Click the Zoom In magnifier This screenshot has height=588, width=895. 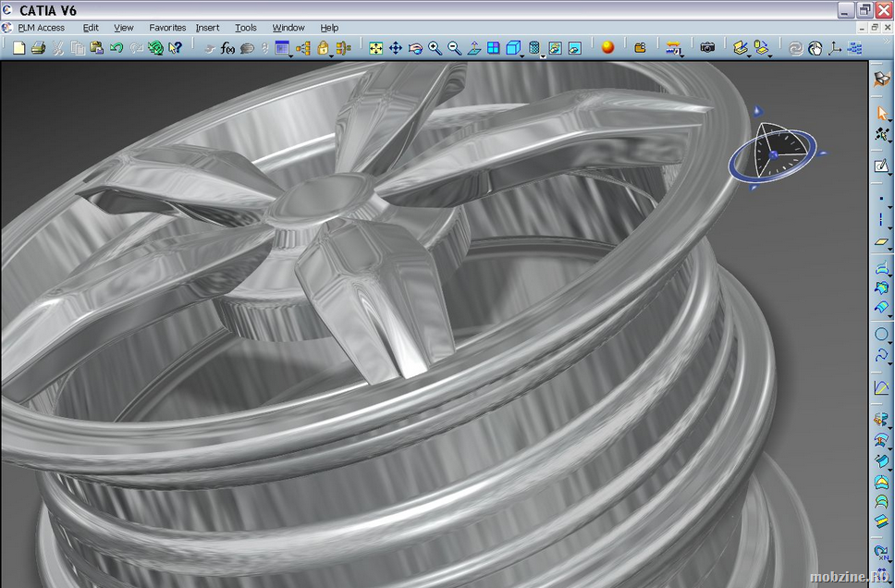(x=435, y=48)
